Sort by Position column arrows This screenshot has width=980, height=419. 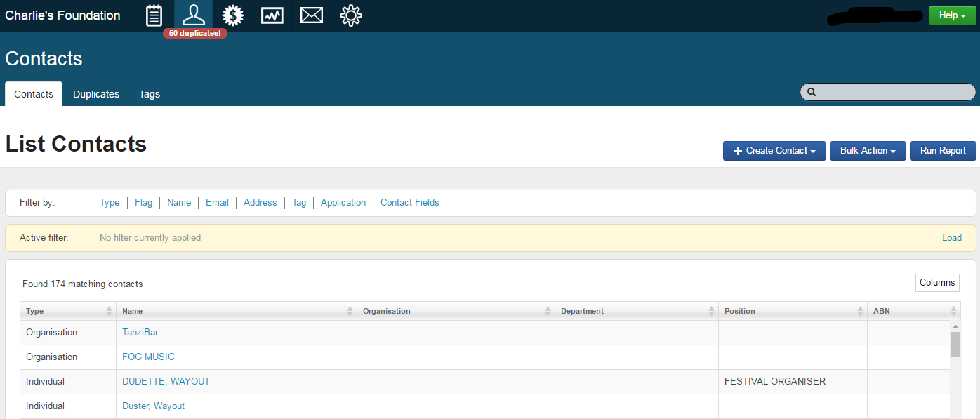[x=860, y=311]
